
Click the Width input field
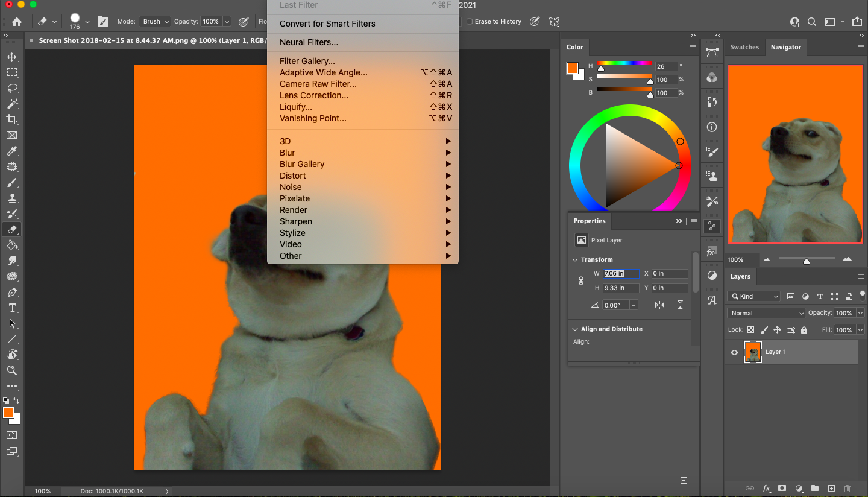621,273
